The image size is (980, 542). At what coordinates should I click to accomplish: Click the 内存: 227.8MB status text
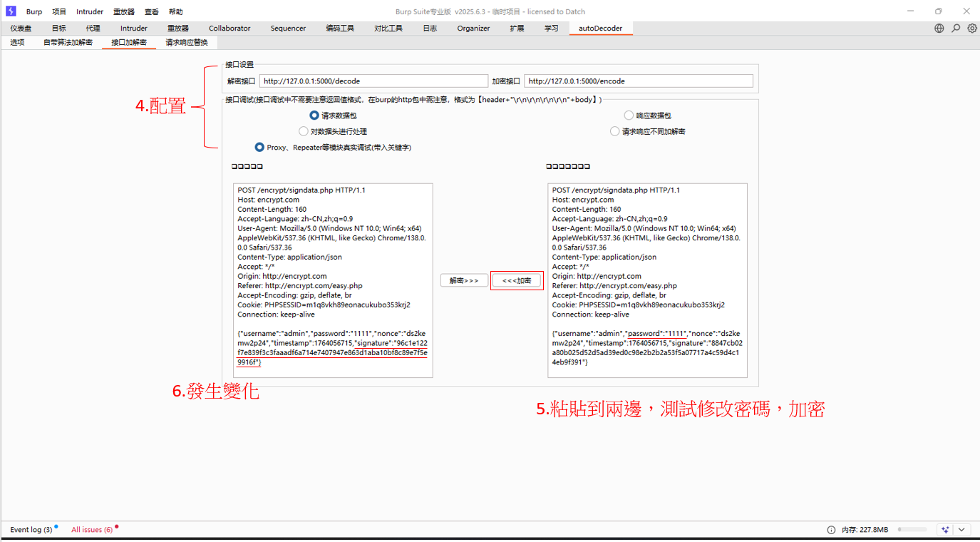tap(865, 530)
